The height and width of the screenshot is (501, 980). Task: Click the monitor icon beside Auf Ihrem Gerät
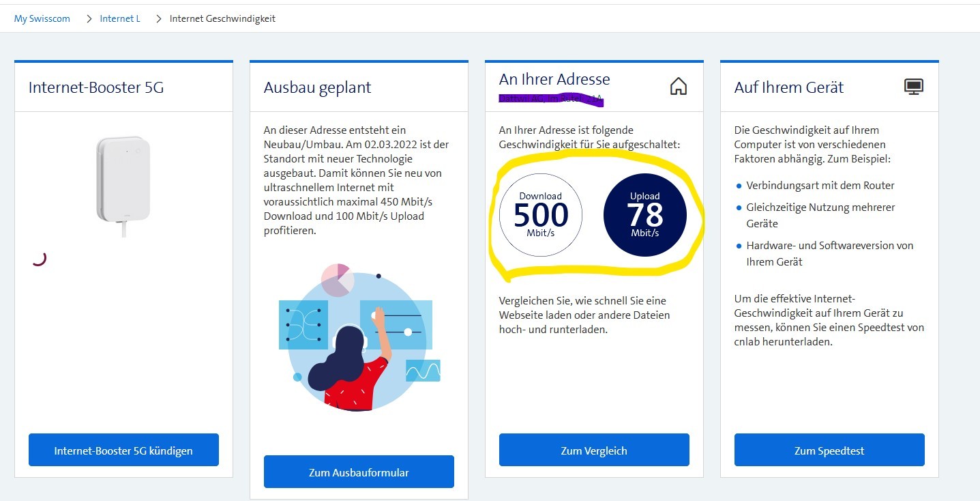pos(913,87)
